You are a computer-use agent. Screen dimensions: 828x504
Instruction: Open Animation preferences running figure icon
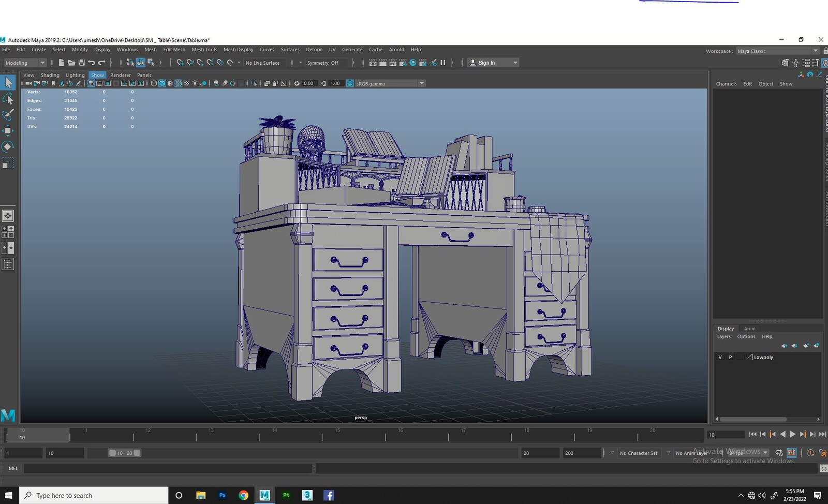[823, 453]
